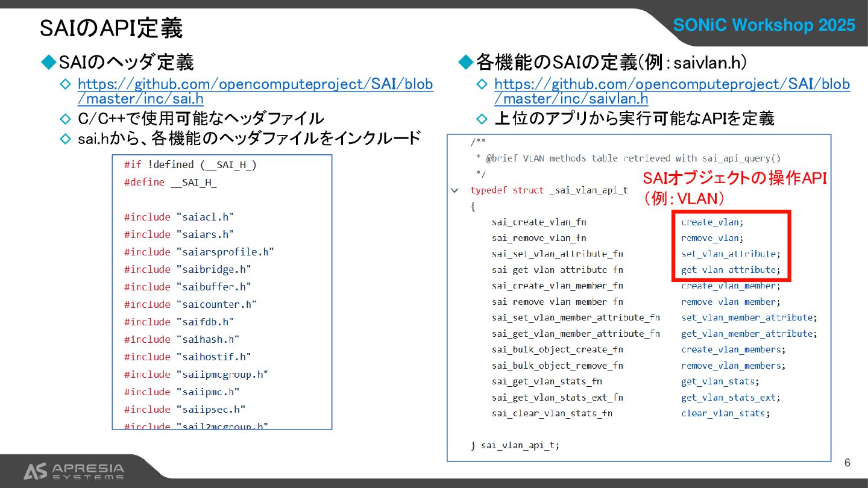Screen dimensions: 868x488
Task: Click the line #include "saihostif.h"
Action: tap(187, 357)
